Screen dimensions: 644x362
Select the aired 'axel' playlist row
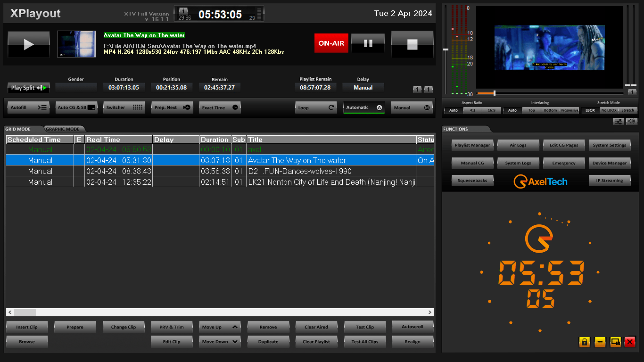[x=220, y=149]
